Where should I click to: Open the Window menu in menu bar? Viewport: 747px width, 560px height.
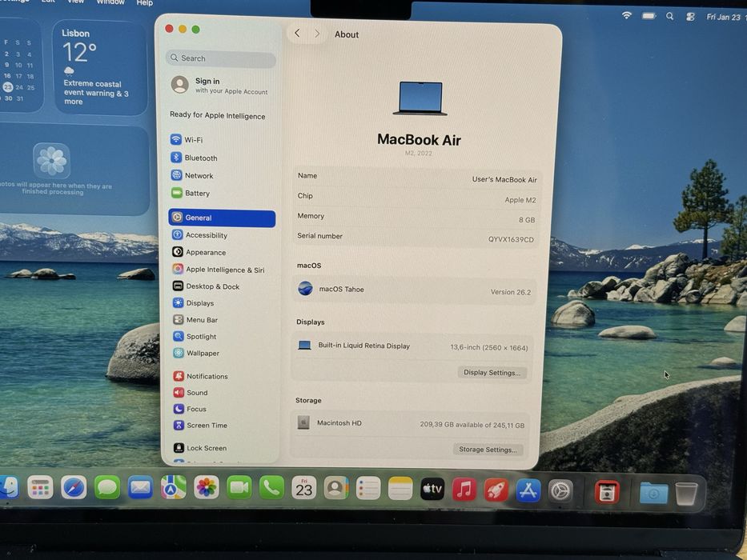tap(110, 2)
